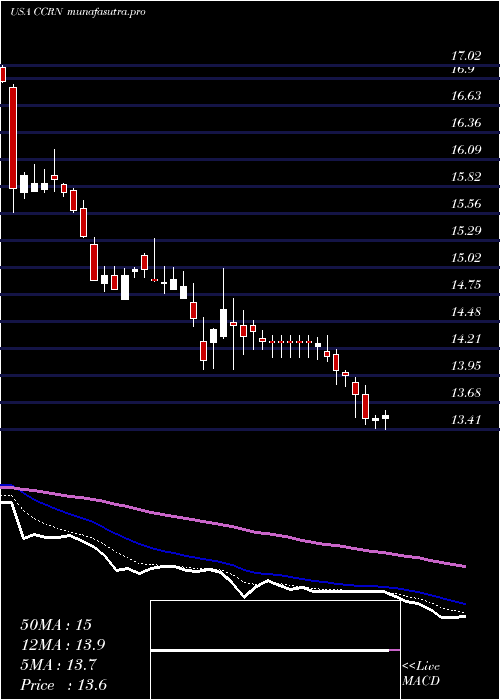Click the last white candlestick on the right
500x700 pixels.
pos(385,417)
